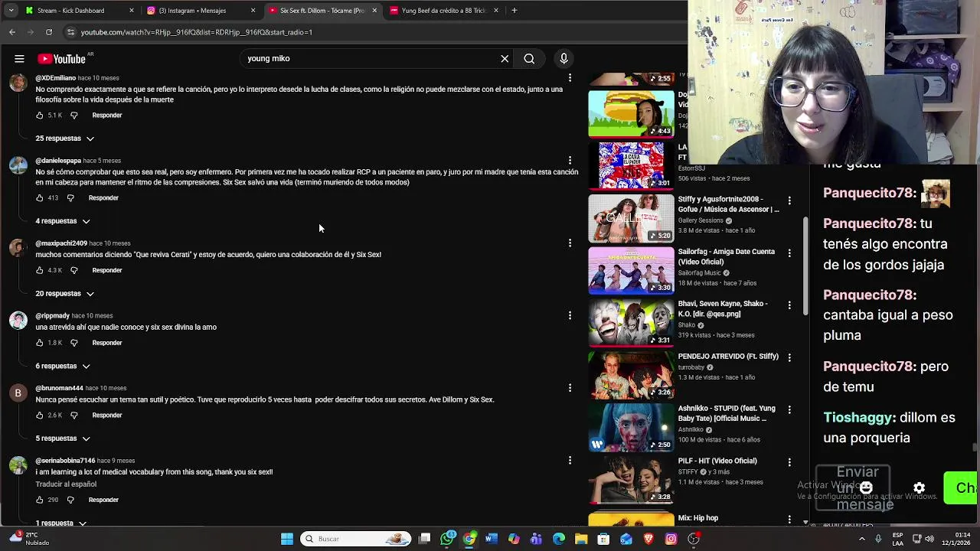The width and height of the screenshot is (980, 551).
Task: Reply to @danielespapa with Responder
Action: point(103,198)
